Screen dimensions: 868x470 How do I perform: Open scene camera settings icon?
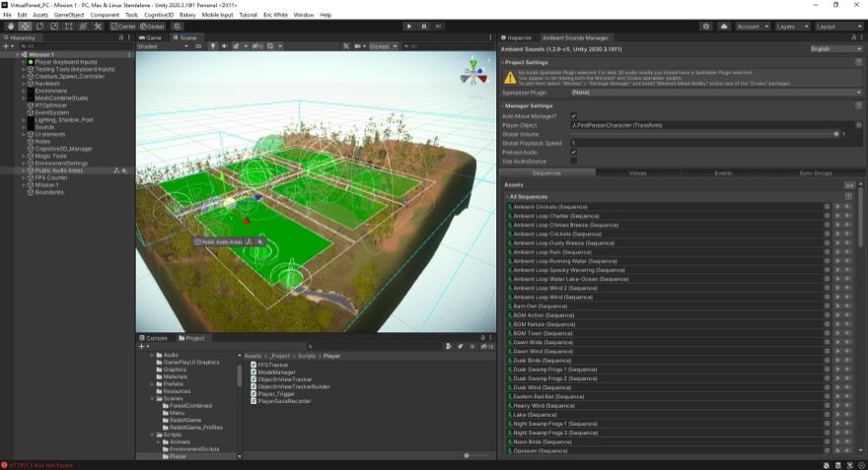[x=359, y=46]
